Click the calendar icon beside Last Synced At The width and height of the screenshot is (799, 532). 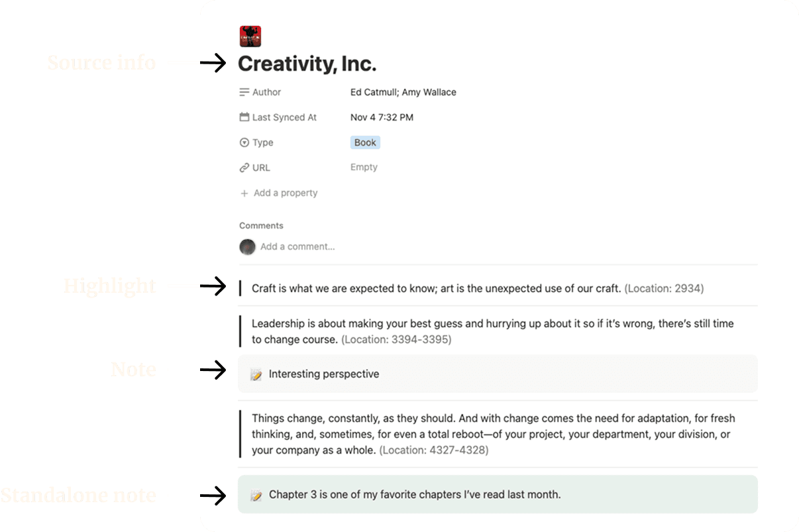click(244, 117)
